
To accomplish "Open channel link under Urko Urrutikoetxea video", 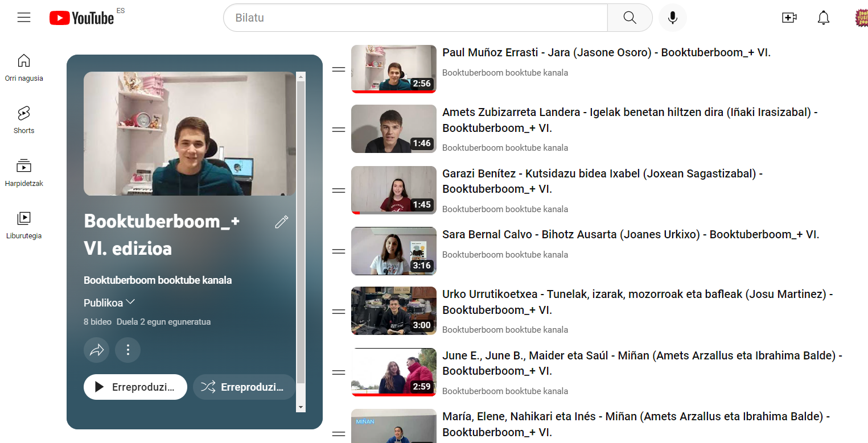I will click(505, 330).
